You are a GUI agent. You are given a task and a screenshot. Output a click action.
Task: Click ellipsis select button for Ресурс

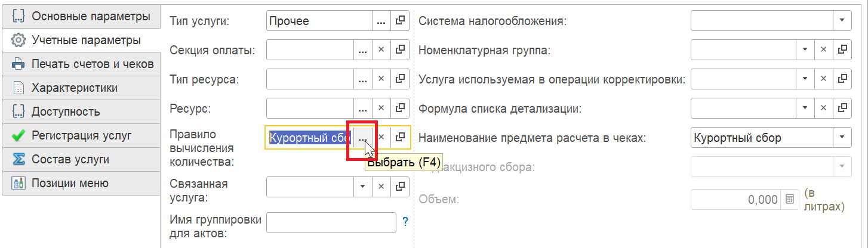pos(362,108)
